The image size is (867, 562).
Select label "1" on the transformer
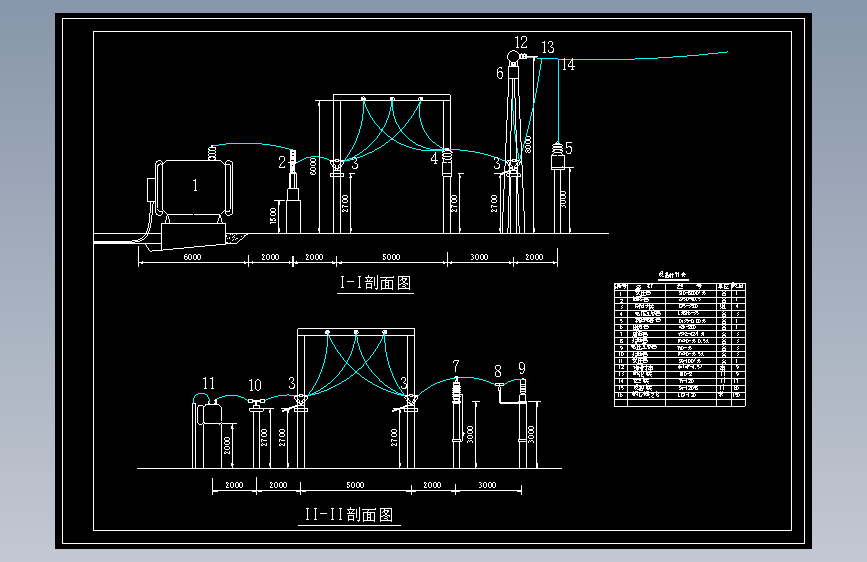coord(195,185)
